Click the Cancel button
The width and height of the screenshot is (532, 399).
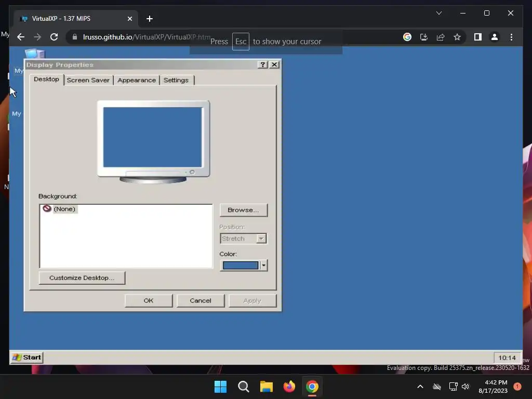click(x=201, y=301)
